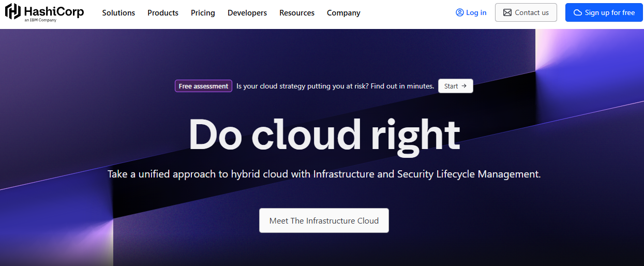Click the Free assessment badge
The image size is (644, 266).
point(203,86)
